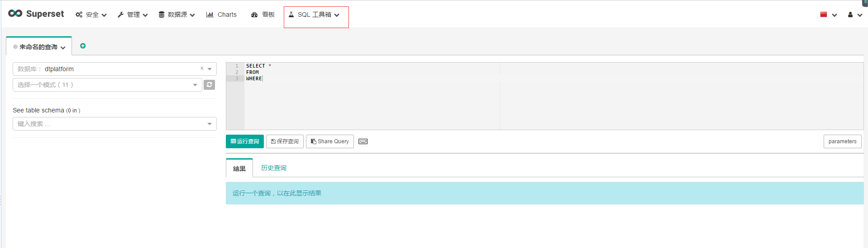Image resolution: width=868 pixels, height=248 pixels.
Task: Clear the dtplatform database selection
Action: (202, 68)
